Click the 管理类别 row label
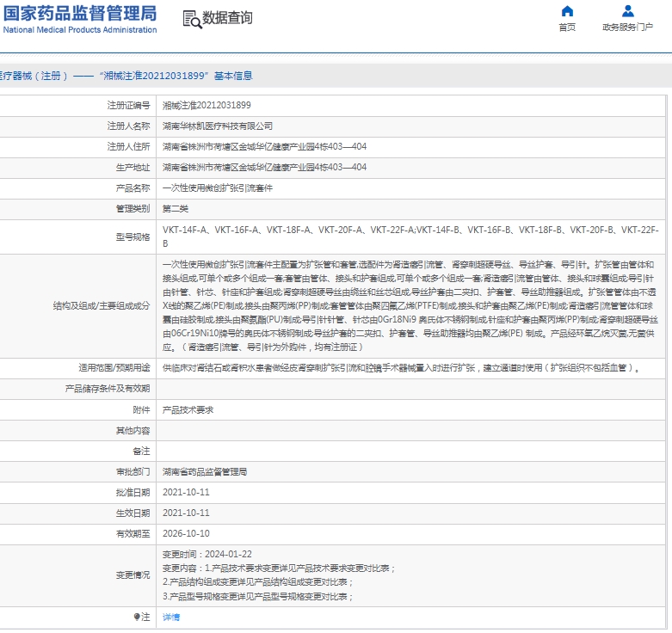 coord(133,209)
